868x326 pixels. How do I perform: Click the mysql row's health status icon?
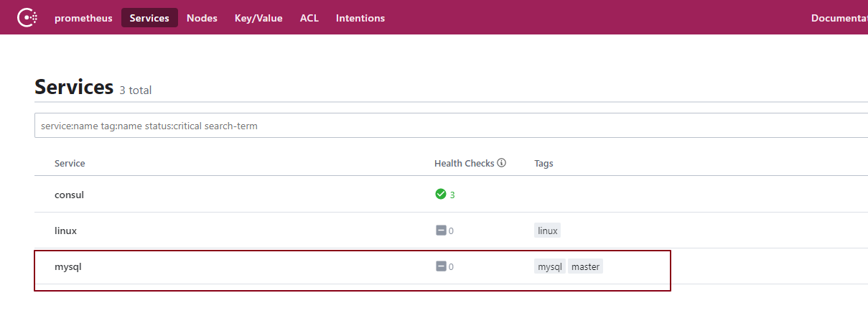[441, 266]
